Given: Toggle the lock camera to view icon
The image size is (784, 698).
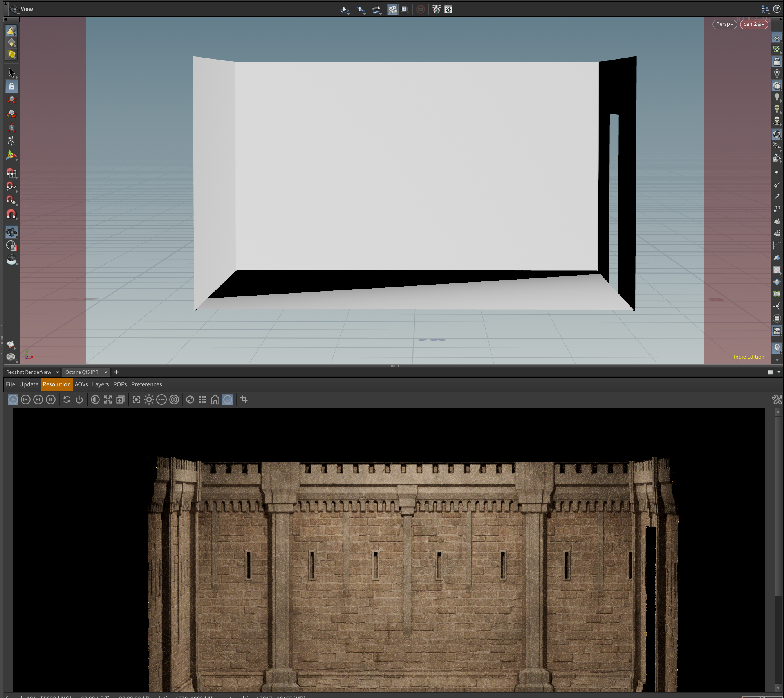Looking at the screenshot, I should point(777,61).
